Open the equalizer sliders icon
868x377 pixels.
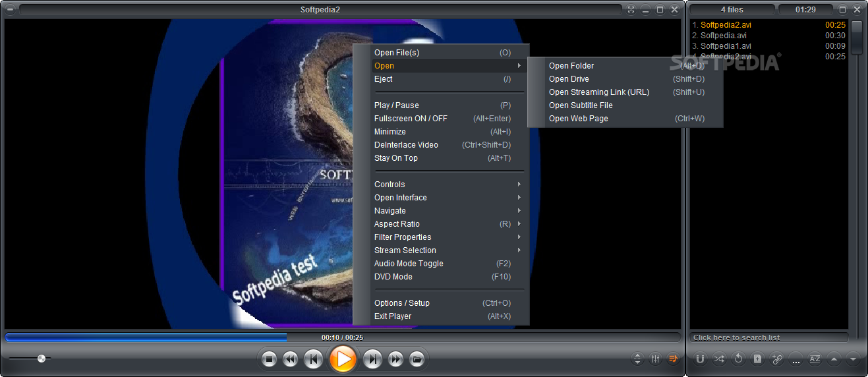pyautogui.click(x=655, y=359)
